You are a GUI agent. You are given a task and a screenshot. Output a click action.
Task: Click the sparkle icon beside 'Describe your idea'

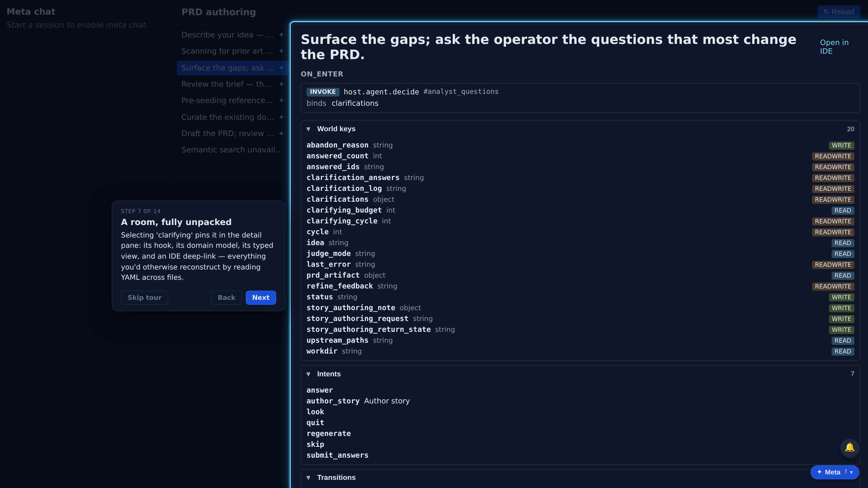[x=281, y=35]
